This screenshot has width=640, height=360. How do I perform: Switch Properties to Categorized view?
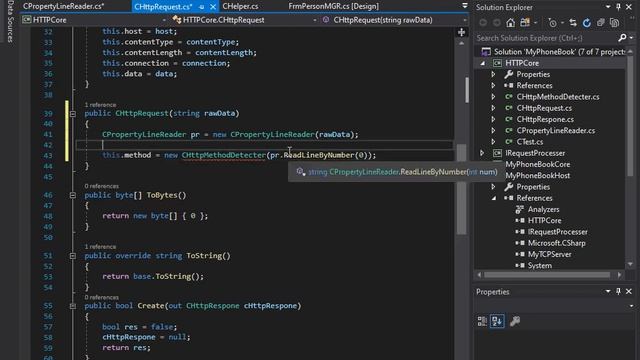coord(482,321)
